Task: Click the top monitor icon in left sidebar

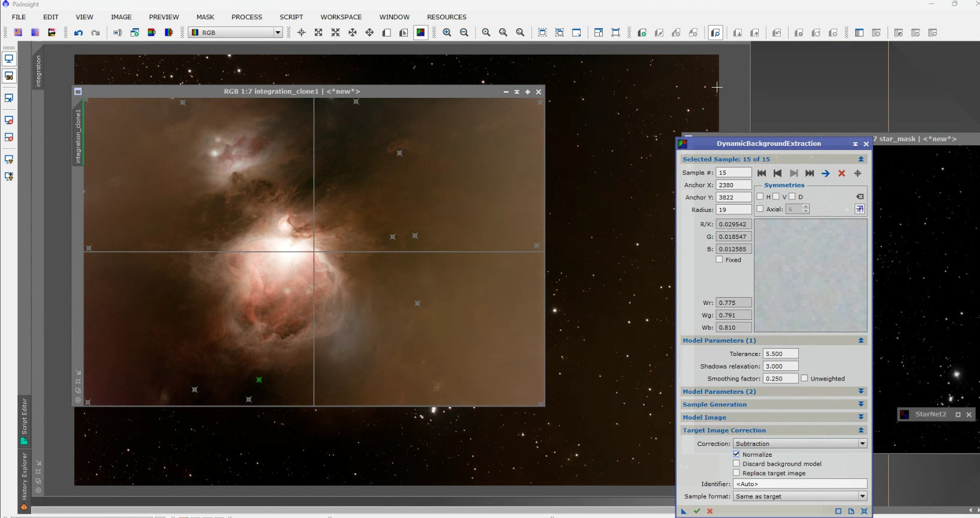Action: 9,59
